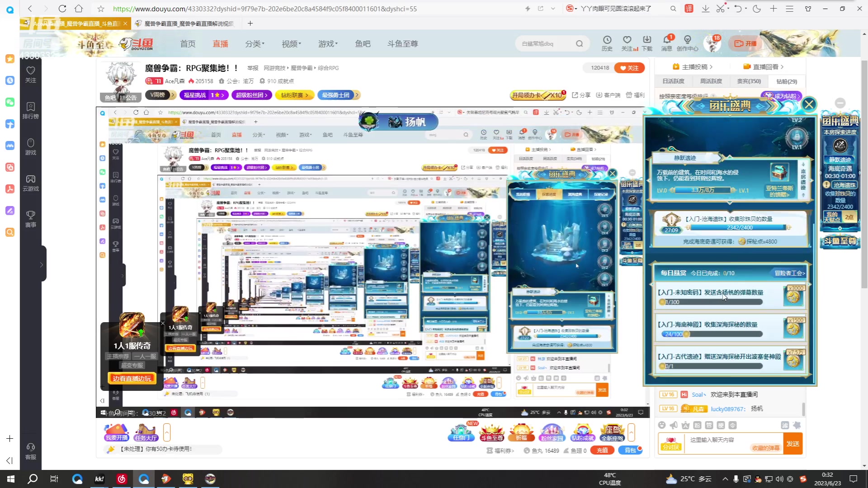The image size is (868, 488).
Task: Click 海底神殿 task progress bar 24/100
Action: coord(711,334)
